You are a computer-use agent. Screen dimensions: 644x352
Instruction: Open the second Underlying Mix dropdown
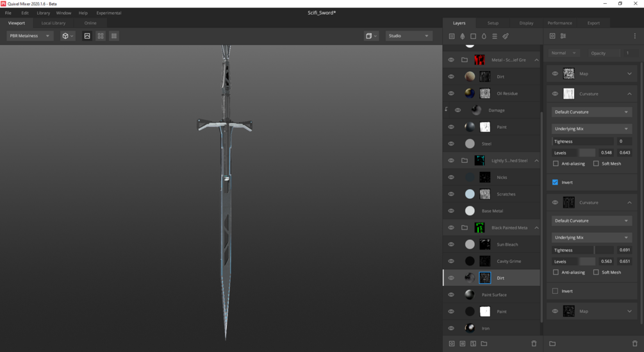(x=591, y=237)
